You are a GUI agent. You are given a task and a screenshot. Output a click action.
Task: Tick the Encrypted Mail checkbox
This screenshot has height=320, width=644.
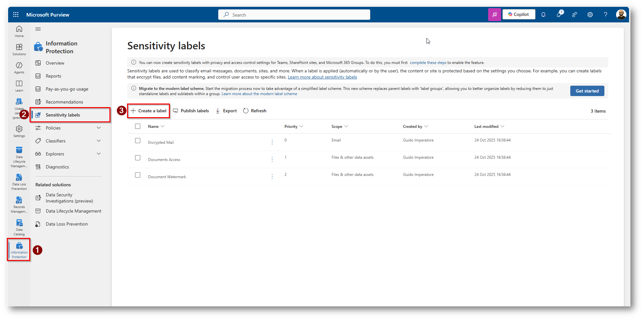tap(138, 141)
